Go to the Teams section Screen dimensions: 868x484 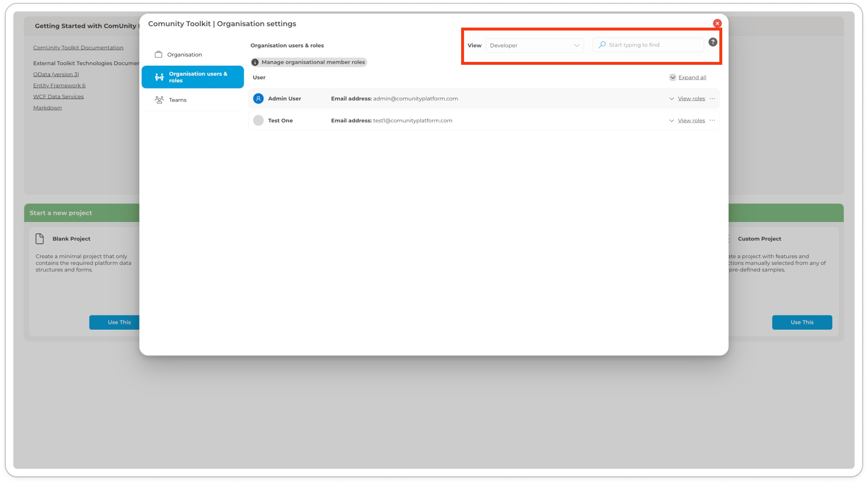pos(178,100)
